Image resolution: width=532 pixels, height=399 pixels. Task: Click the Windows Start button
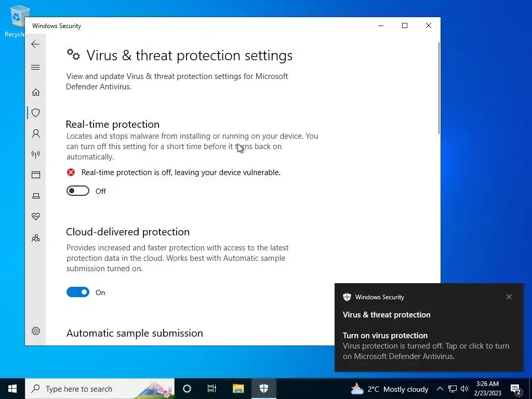point(12,389)
